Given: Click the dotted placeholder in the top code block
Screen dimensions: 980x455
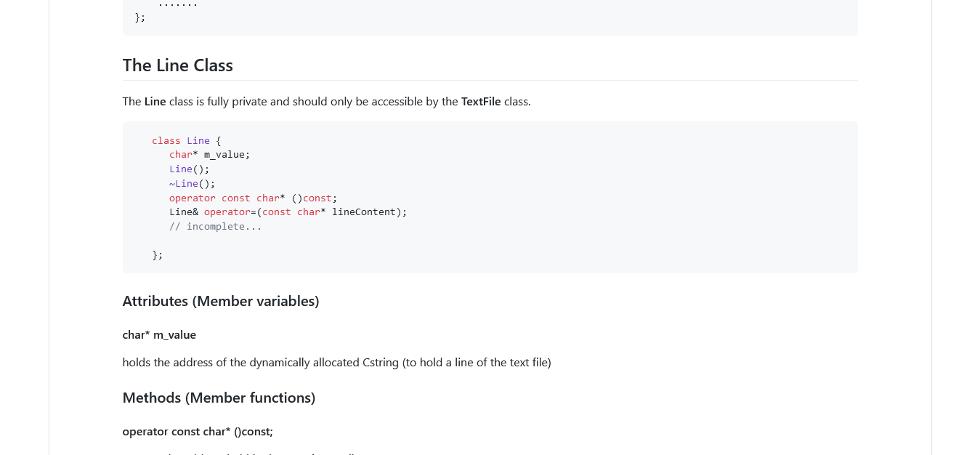Looking at the screenshot, I should coord(177,4).
